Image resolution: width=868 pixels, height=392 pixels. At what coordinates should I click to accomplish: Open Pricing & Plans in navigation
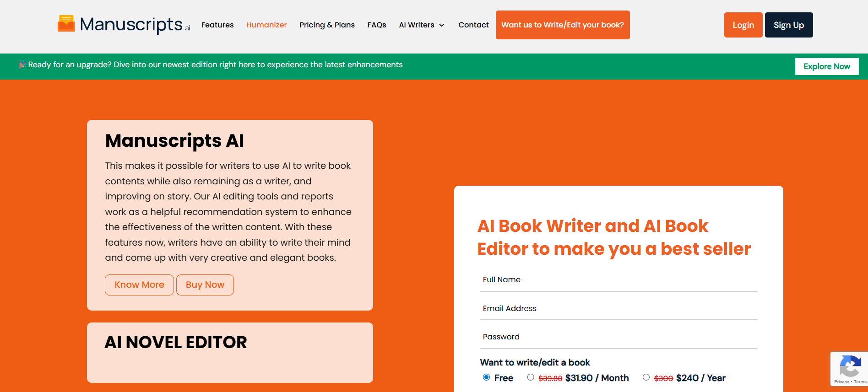327,25
